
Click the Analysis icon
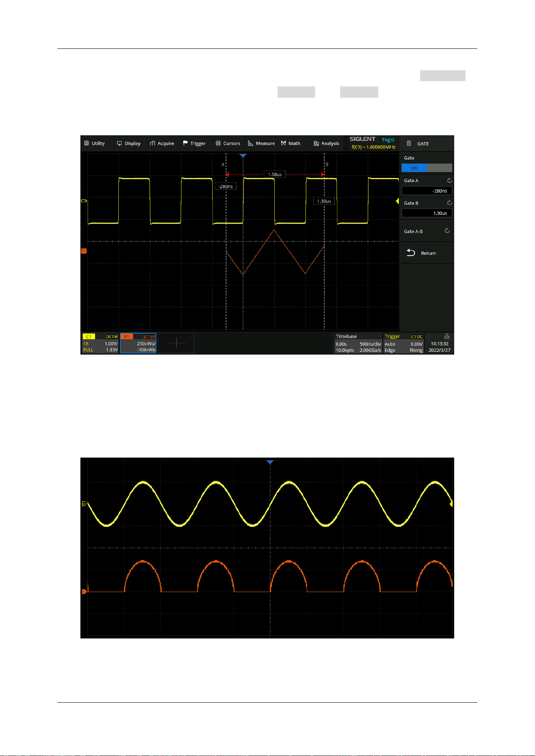click(316, 143)
